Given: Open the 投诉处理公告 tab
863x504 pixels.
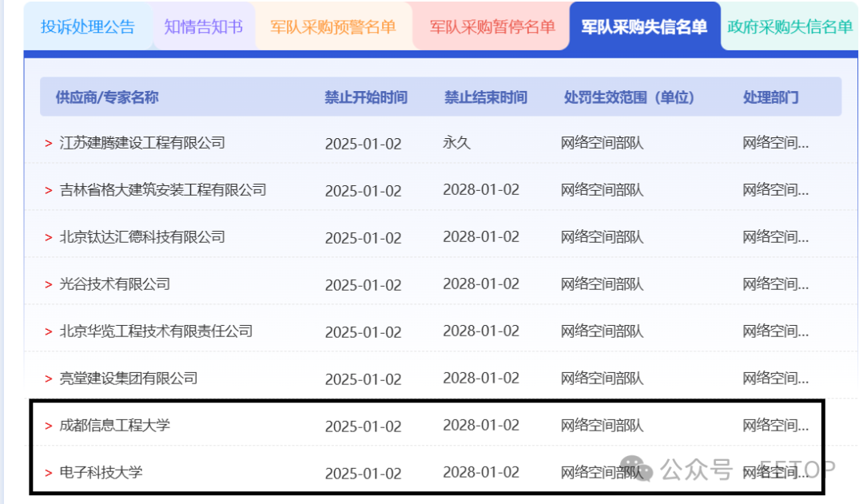Looking at the screenshot, I should pos(88,26).
